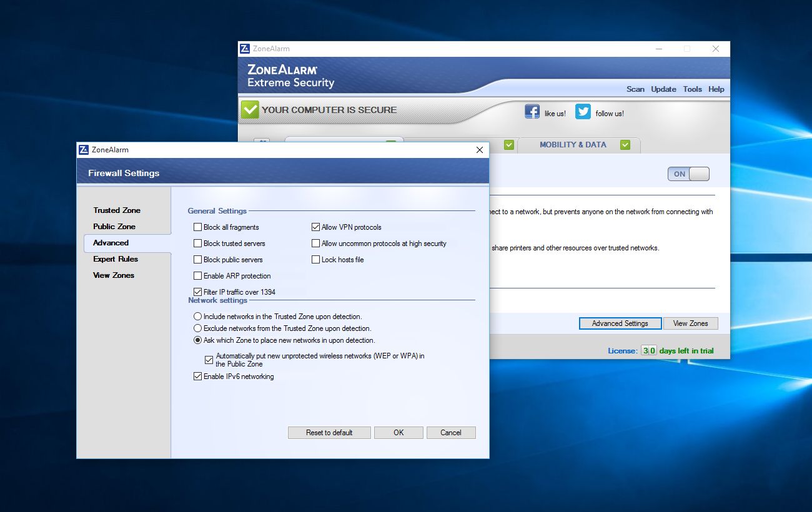Click Advanced Settings in main window
This screenshot has width=812, height=512.
click(x=620, y=323)
